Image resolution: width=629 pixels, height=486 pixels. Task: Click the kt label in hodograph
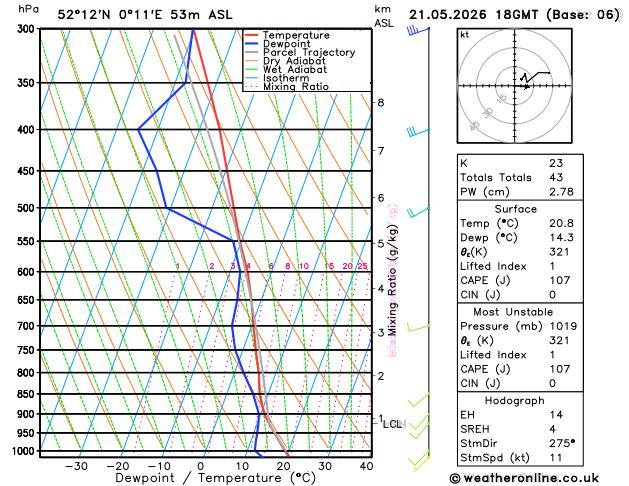465,35
